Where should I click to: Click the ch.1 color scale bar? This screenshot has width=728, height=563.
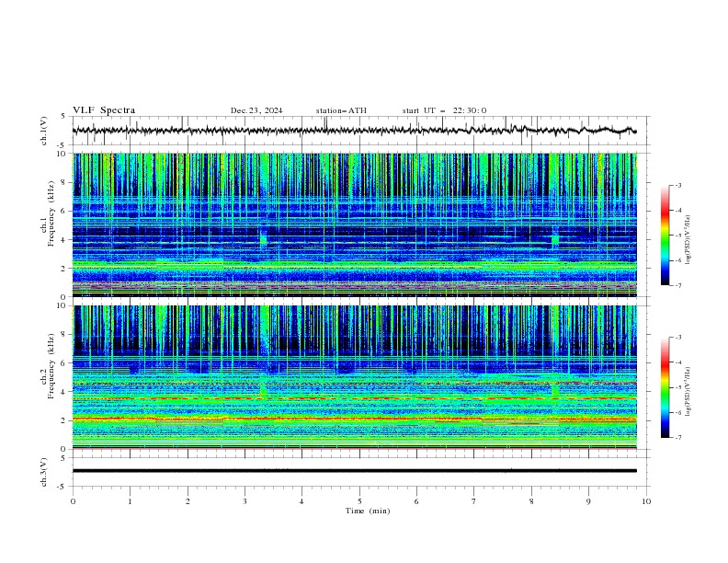click(665, 236)
